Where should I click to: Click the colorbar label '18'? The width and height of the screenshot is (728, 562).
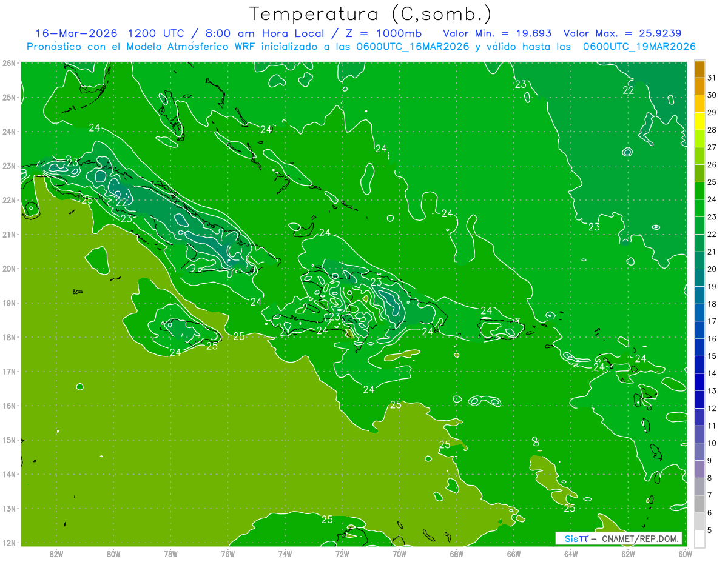[x=712, y=304]
